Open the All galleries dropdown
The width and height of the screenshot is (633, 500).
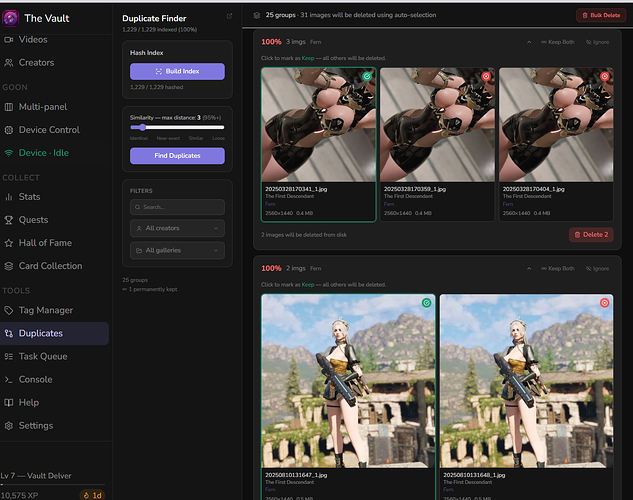177,251
